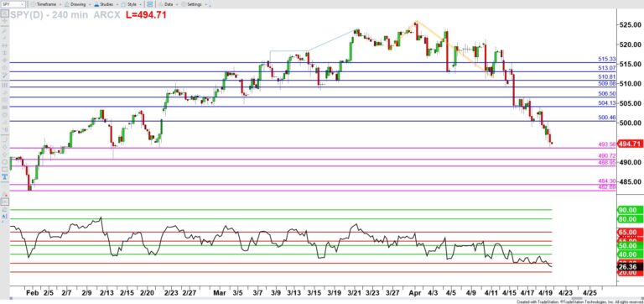Select the magenta 482.69 level label

[x=606, y=187]
